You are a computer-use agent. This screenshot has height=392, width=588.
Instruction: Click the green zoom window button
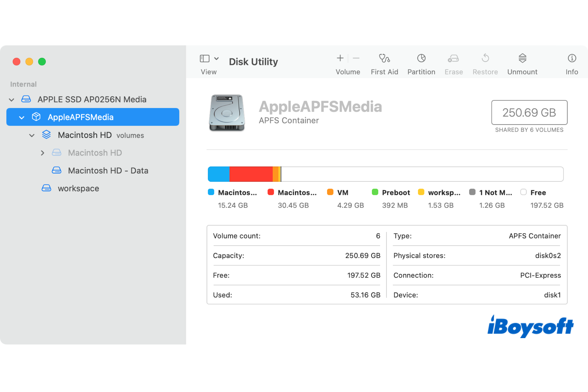(42, 61)
